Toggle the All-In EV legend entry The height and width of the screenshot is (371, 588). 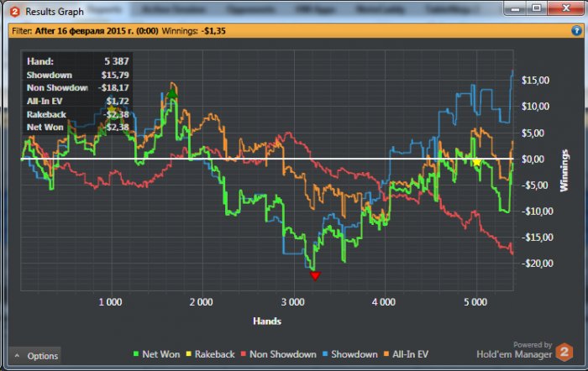pos(406,354)
